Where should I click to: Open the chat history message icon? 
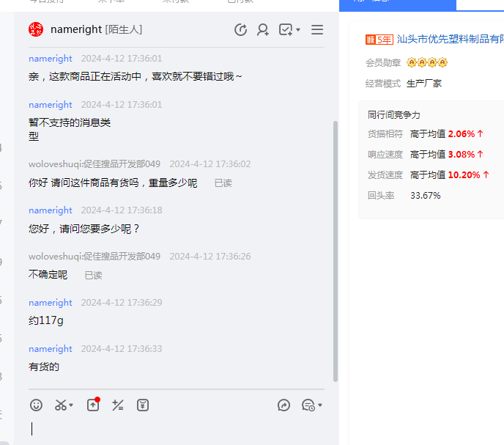308,405
